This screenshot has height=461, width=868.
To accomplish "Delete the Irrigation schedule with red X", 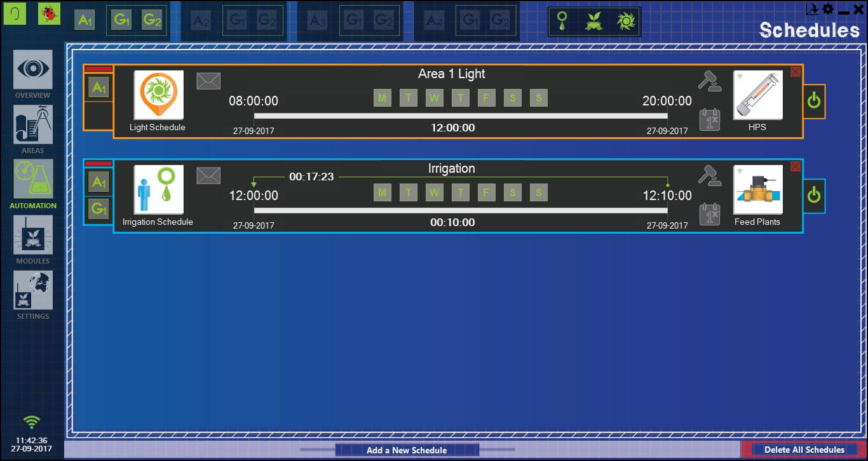I will point(796,166).
